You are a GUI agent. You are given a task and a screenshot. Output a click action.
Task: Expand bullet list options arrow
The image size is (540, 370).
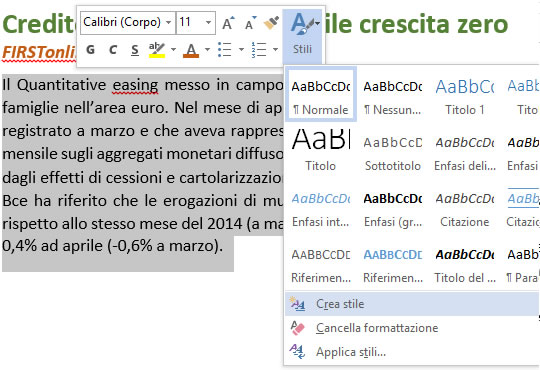click(x=241, y=50)
